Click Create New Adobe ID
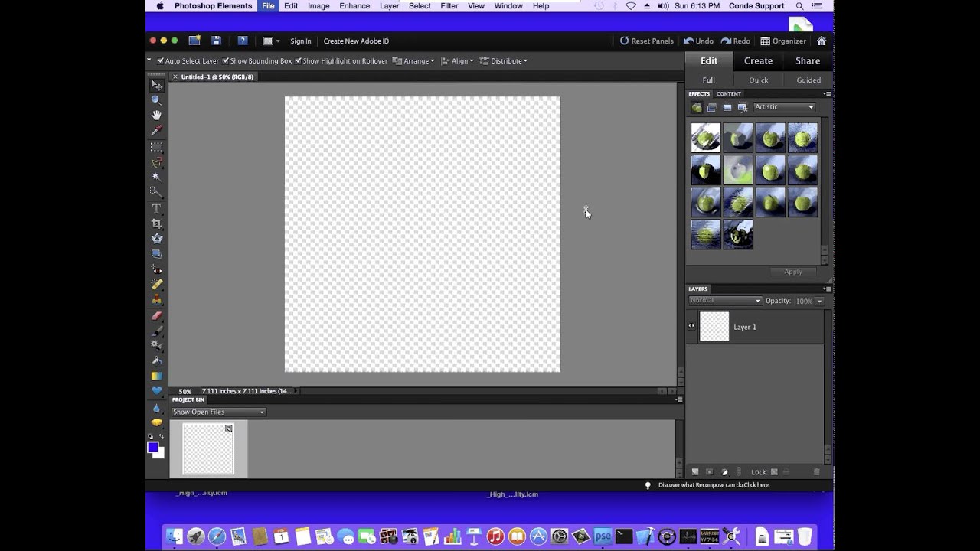Screen dimensions: 980x551 coord(356,41)
